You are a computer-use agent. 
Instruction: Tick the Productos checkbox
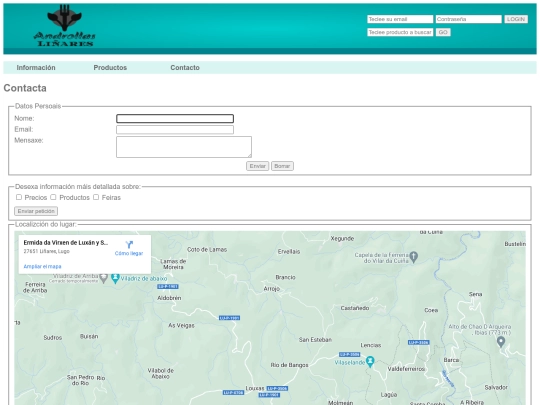(53, 197)
